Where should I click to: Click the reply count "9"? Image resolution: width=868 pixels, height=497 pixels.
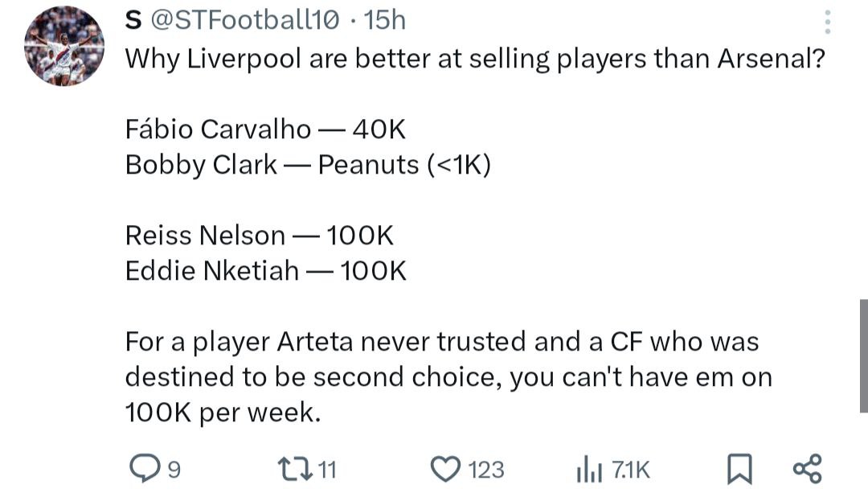(x=175, y=470)
